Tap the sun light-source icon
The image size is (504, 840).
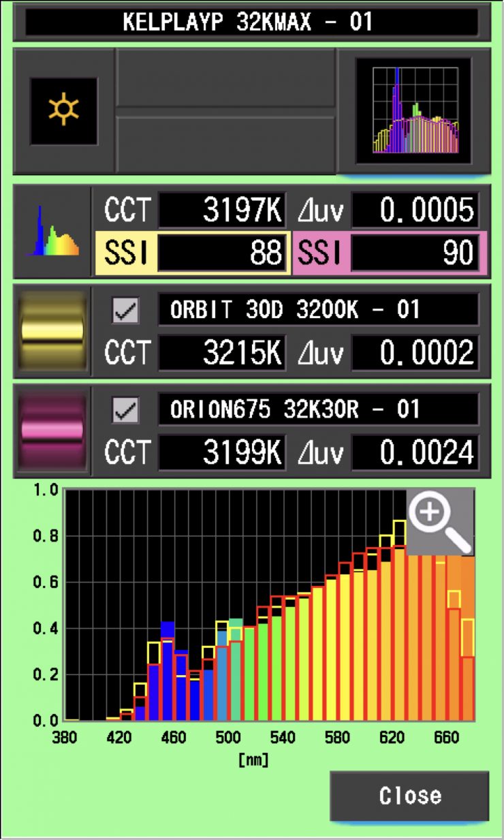[63, 111]
